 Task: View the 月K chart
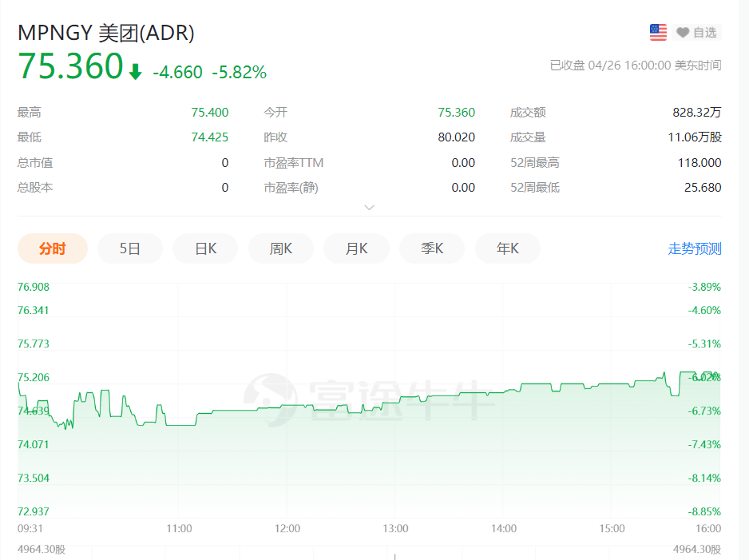tap(356, 248)
